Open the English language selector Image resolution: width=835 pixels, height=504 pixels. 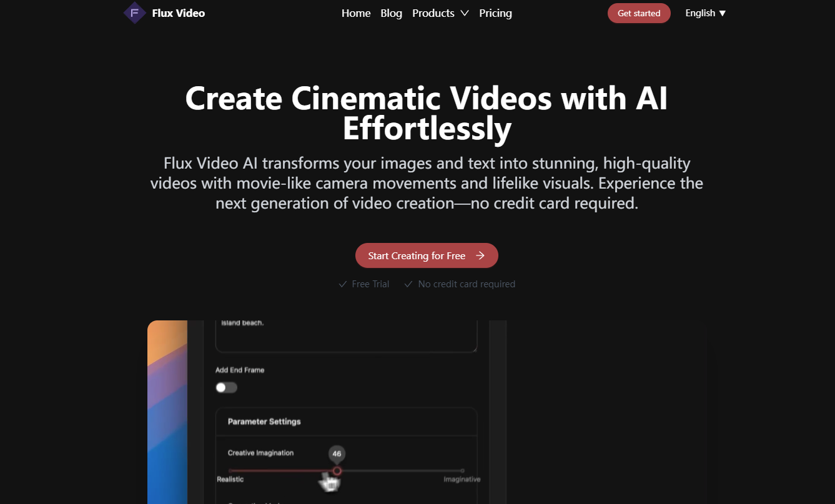tap(704, 12)
